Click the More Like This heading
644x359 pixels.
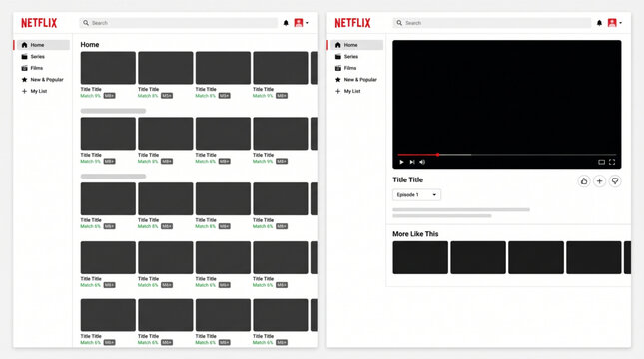point(415,234)
